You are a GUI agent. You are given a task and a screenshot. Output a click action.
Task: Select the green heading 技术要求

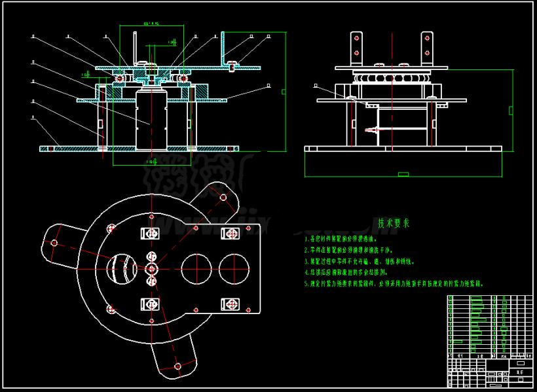pos(394,224)
